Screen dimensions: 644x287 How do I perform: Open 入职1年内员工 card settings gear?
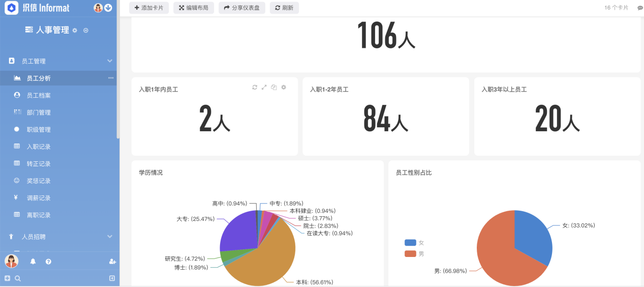[x=284, y=88]
